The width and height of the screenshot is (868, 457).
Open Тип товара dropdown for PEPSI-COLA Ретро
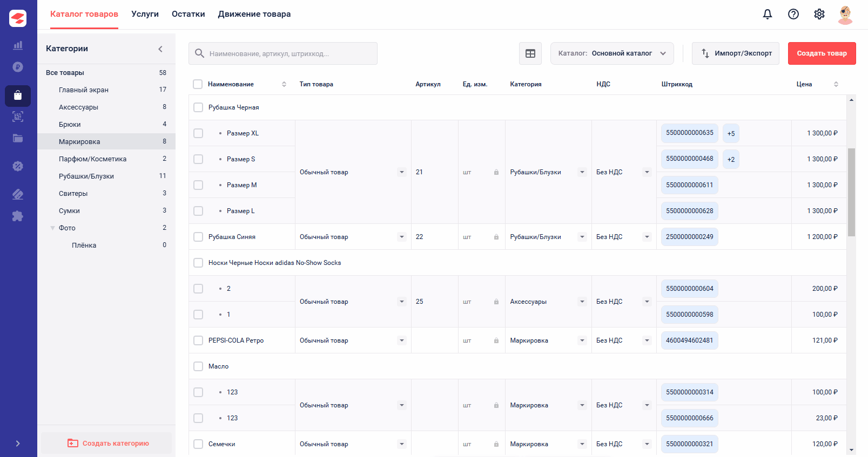(402, 340)
